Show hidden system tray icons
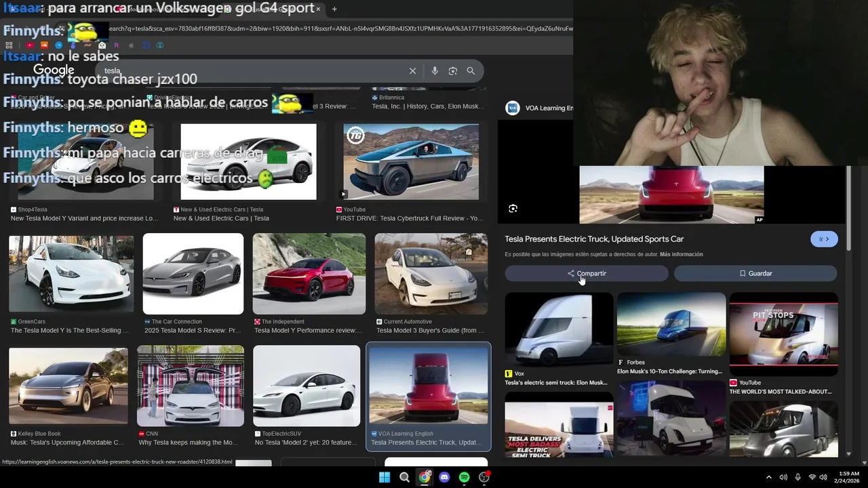 [x=768, y=477]
